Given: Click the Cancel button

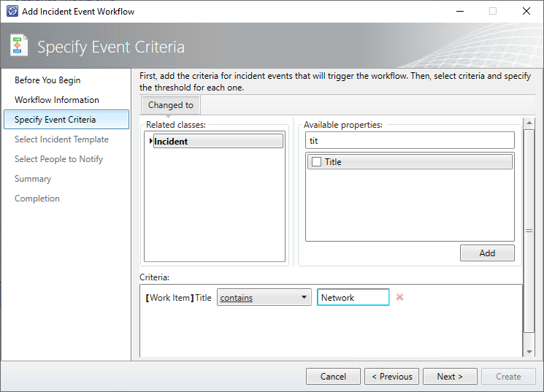Looking at the screenshot, I should coord(333,377).
